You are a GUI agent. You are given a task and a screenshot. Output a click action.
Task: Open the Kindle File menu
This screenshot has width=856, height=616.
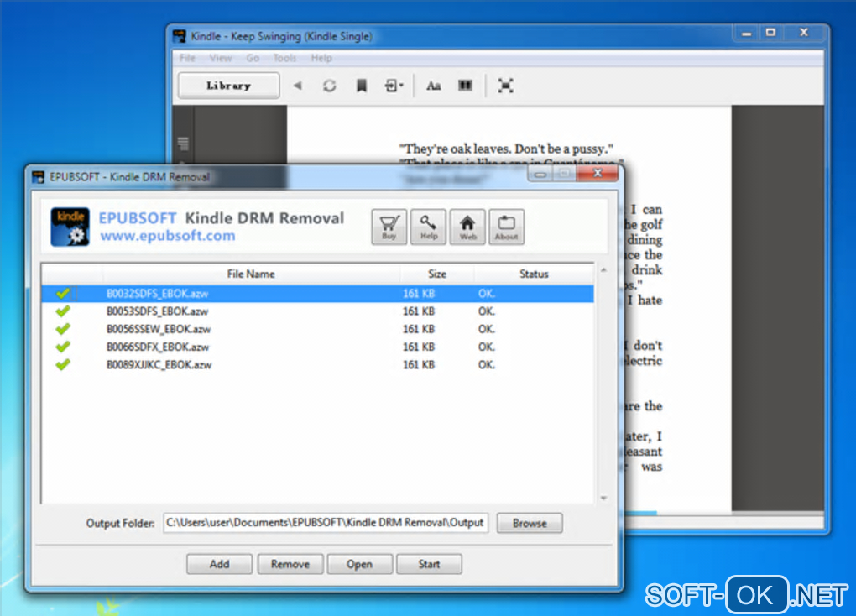[x=186, y=58]
